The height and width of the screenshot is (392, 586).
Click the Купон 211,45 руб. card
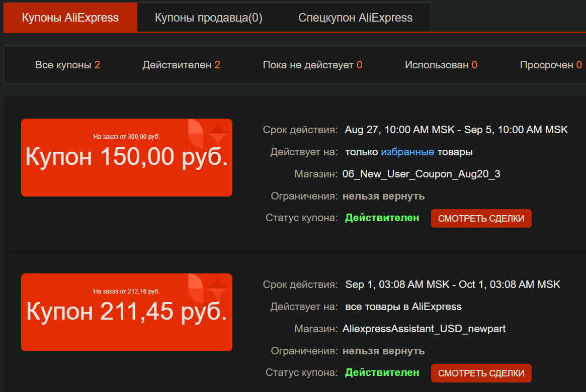pos(127,312)
